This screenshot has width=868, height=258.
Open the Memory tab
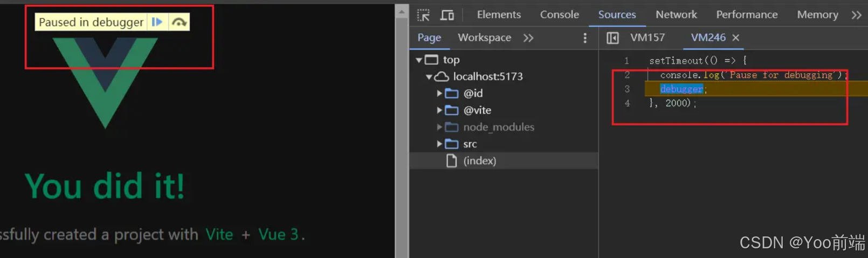[817, 15]
